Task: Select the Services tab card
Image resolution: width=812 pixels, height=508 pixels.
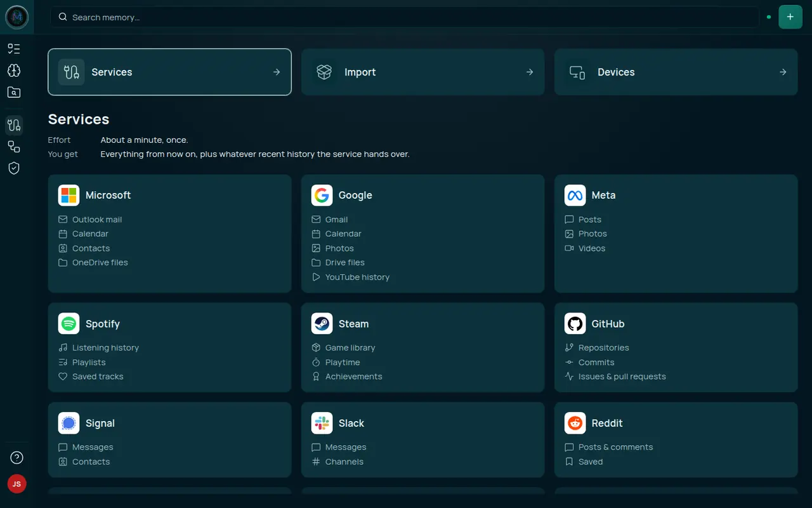Action: (170, 72)
